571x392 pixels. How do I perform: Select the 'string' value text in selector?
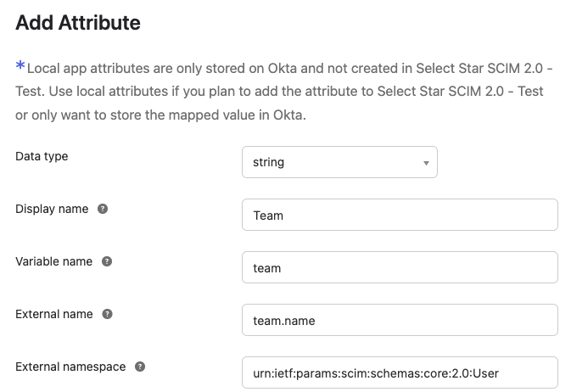point(269,162)
